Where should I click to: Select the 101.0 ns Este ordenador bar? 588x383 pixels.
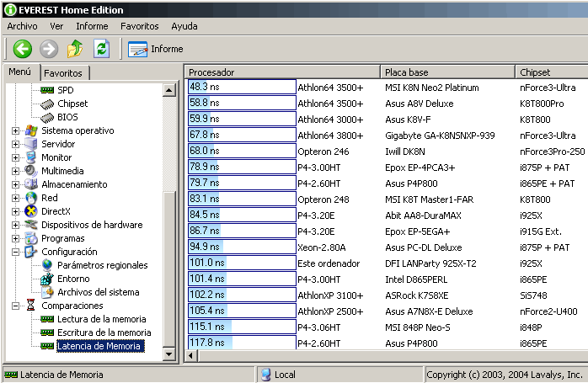[242, 263]
